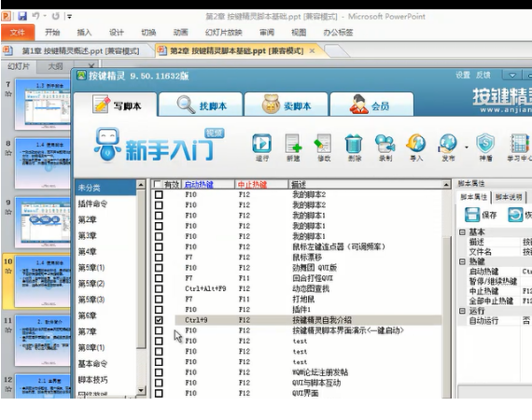
Task: Open the 按键精灵 title bar dropdown arrow
Action: [512, 75]
